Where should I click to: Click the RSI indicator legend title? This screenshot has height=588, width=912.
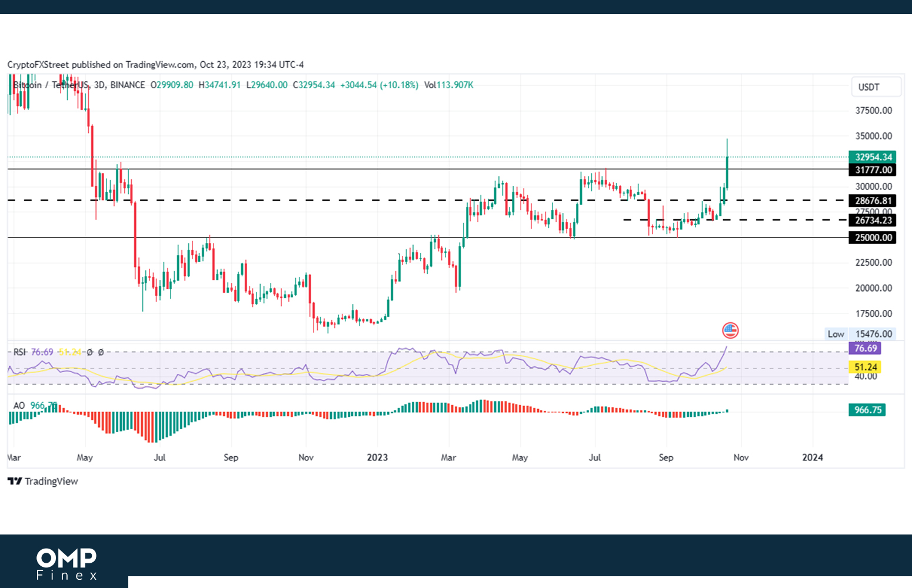[19, 352]
